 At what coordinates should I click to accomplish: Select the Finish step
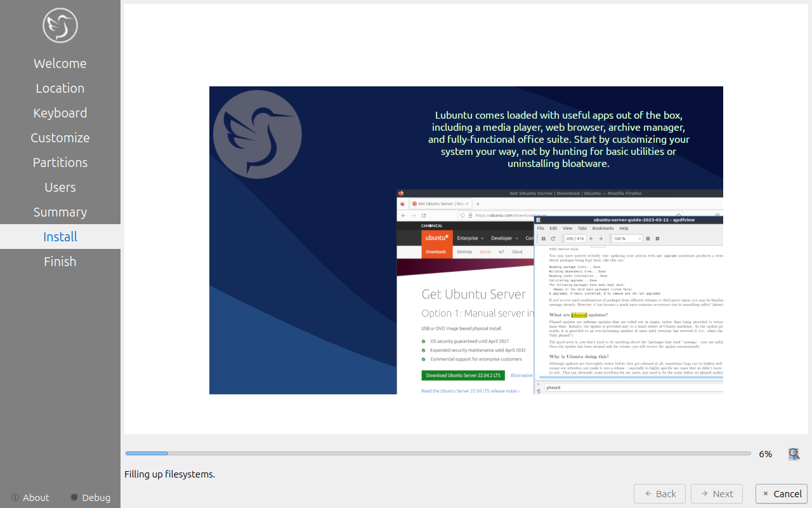(60, 262)
